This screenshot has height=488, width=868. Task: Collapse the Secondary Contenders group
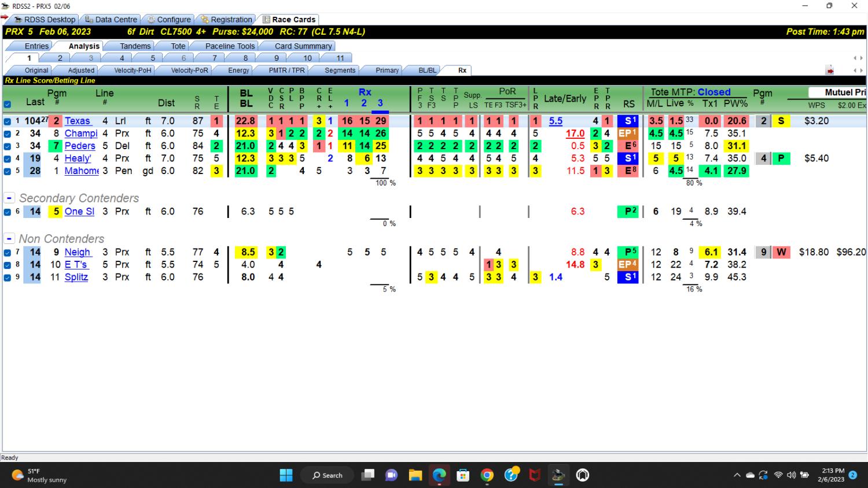click(x=9, y=198)
